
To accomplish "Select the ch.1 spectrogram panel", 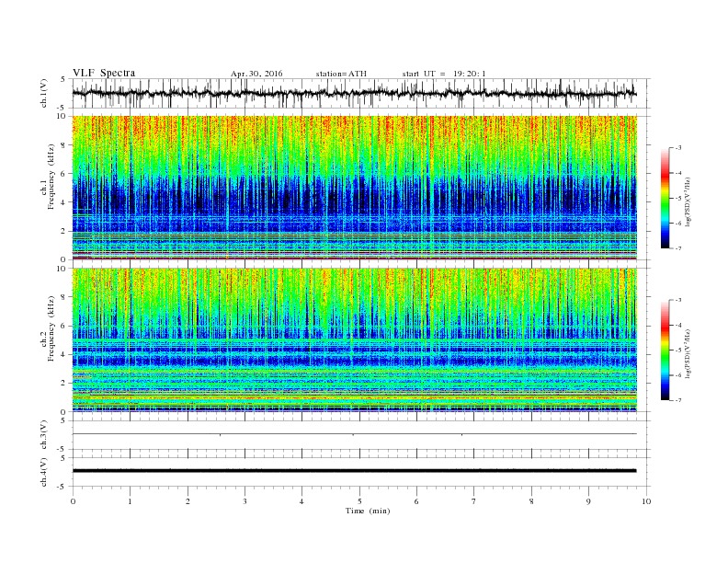I will [x=355, y=188].
